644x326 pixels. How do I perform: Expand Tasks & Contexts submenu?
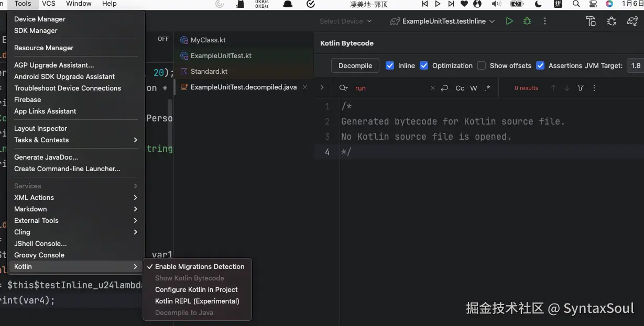(75, 140)
